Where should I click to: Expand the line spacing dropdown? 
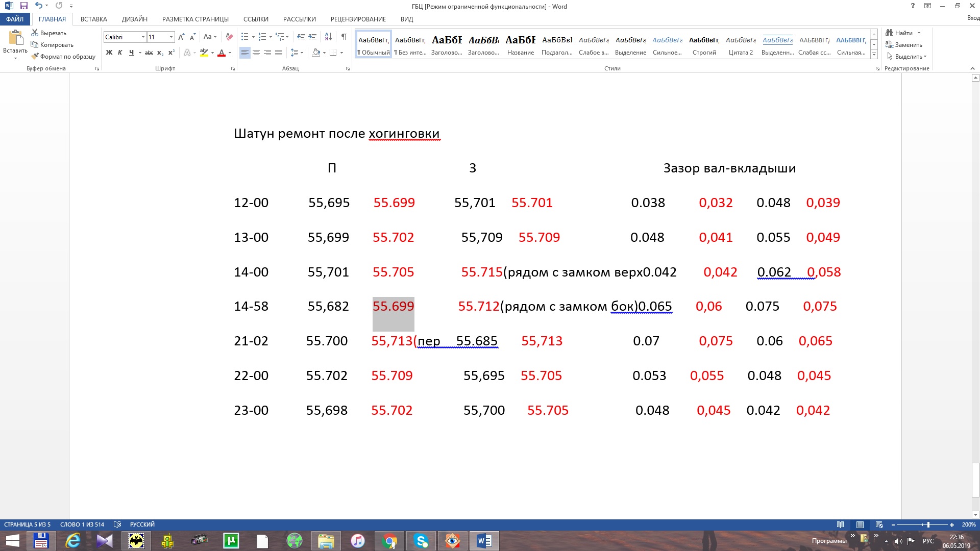pos(302,53)
